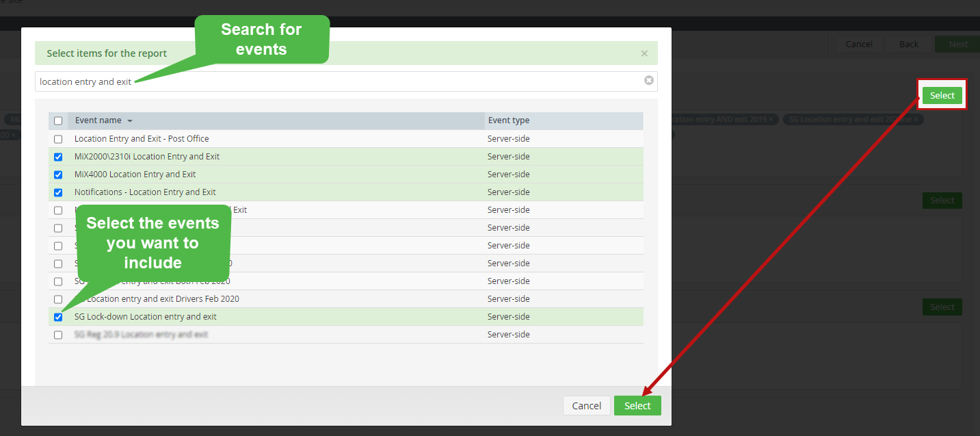980x436 pixels.
Task: Click 'Location Entry and Exit - Post Office' name
Action: click(x=142, y=139)
